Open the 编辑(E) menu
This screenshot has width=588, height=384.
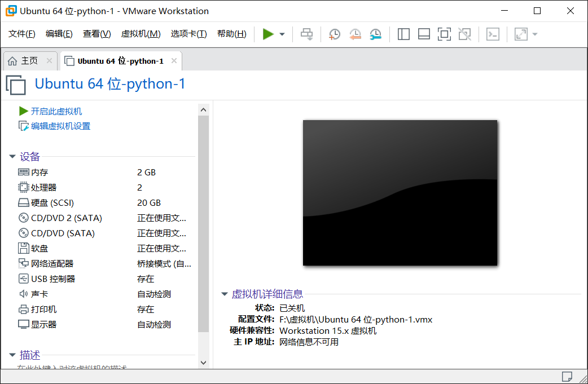(x=59, y=34)
